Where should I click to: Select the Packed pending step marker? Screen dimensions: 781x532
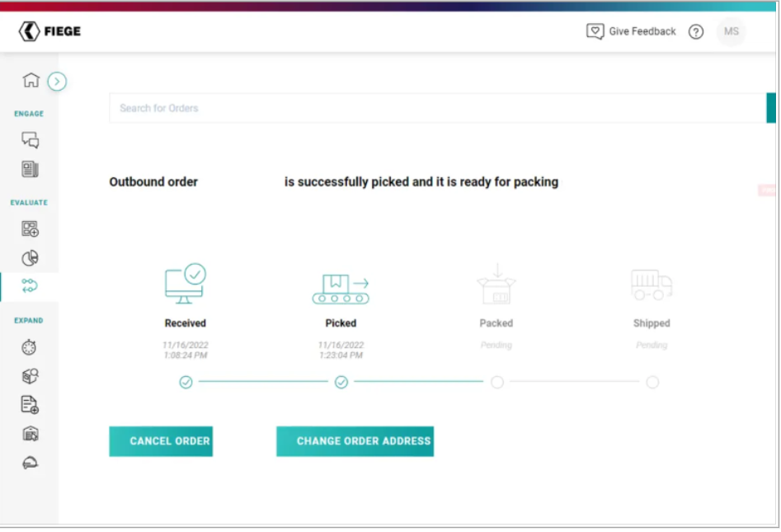tap(496, 382)
